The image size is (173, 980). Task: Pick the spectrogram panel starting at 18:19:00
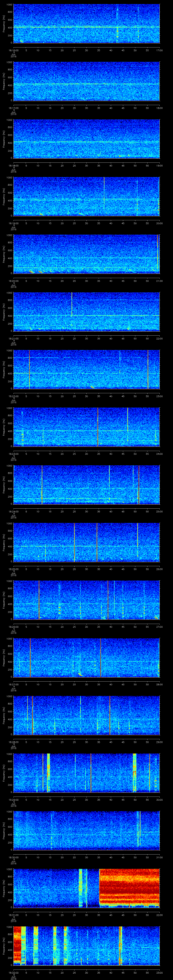86,197
